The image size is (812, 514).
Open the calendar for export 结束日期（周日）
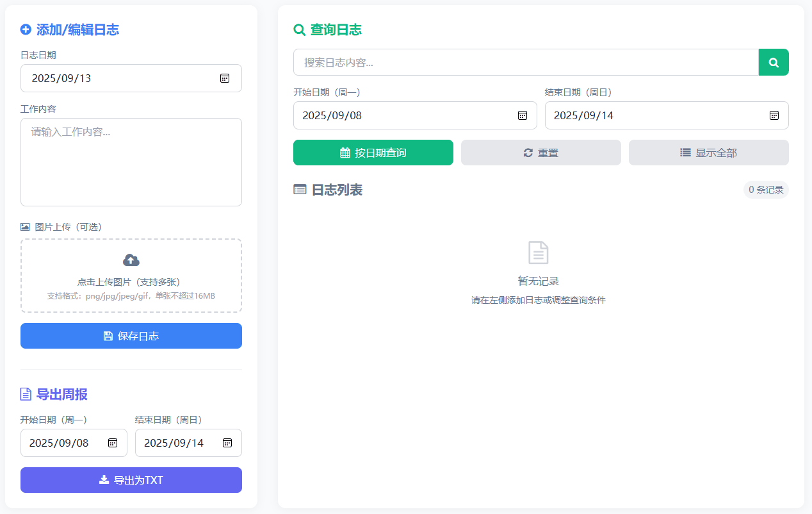coord(227,443)
